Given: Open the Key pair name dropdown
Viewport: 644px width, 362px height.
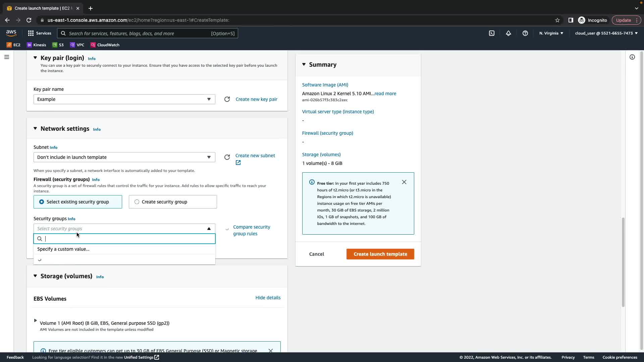Looking at the screenshot, I should click(x=124, y=99).
